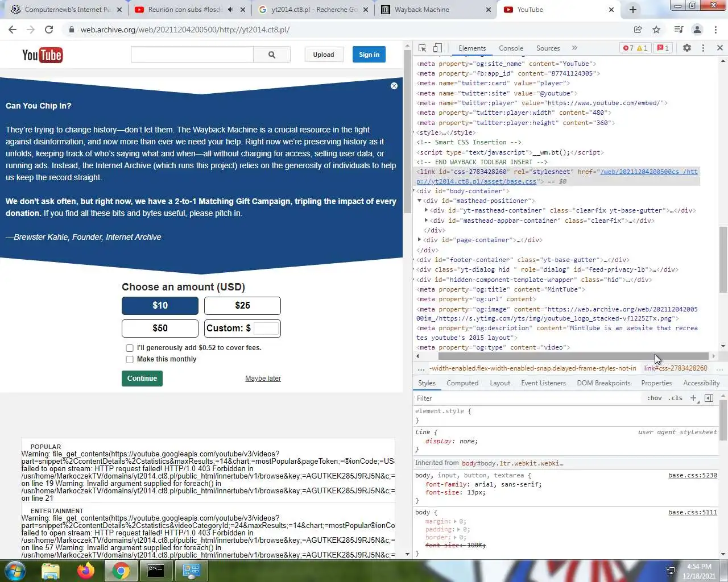This screenshot has height=582, width=728.
Task: Click the webpage vertical scrollbar thumb
Action: coord(407,132)
